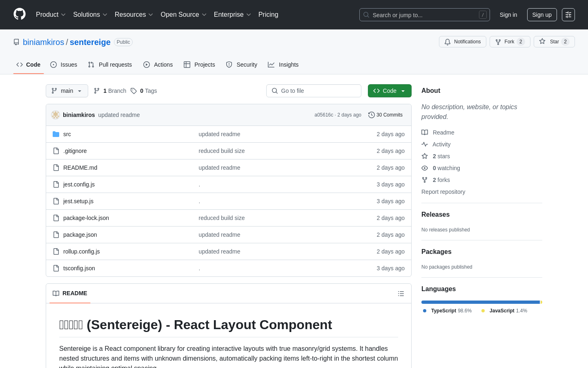Open the package.json file
This screenshot has height=368, width=588.
[x=80, y=235]
